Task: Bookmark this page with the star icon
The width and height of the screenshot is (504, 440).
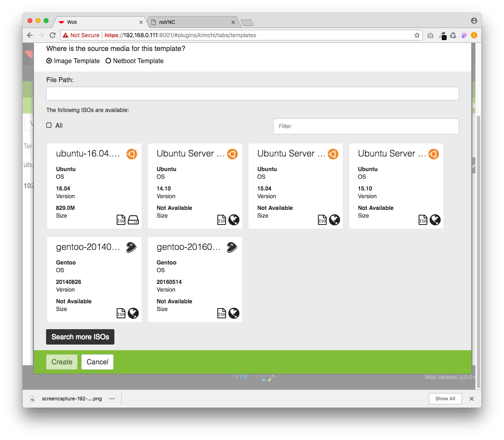Action: tap(417, 35)
